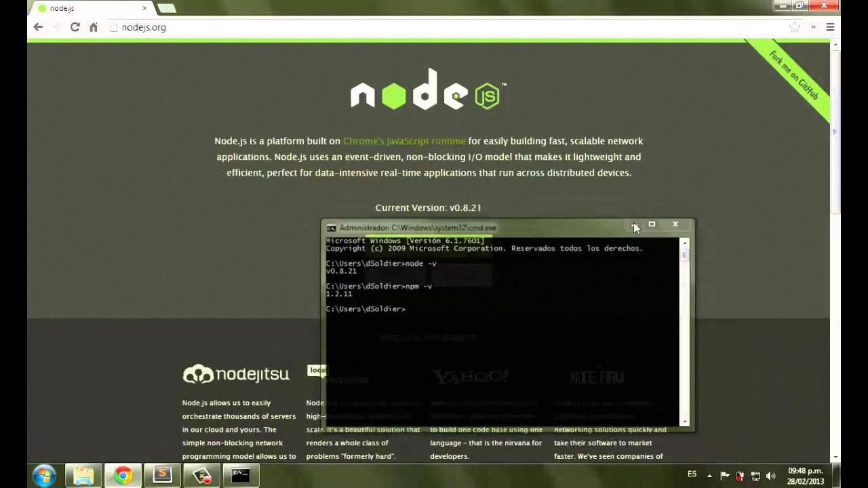Screen dimensions: 868x488
Task: Open the taskbar app with red dot
Action: click(x=201, y=475)
